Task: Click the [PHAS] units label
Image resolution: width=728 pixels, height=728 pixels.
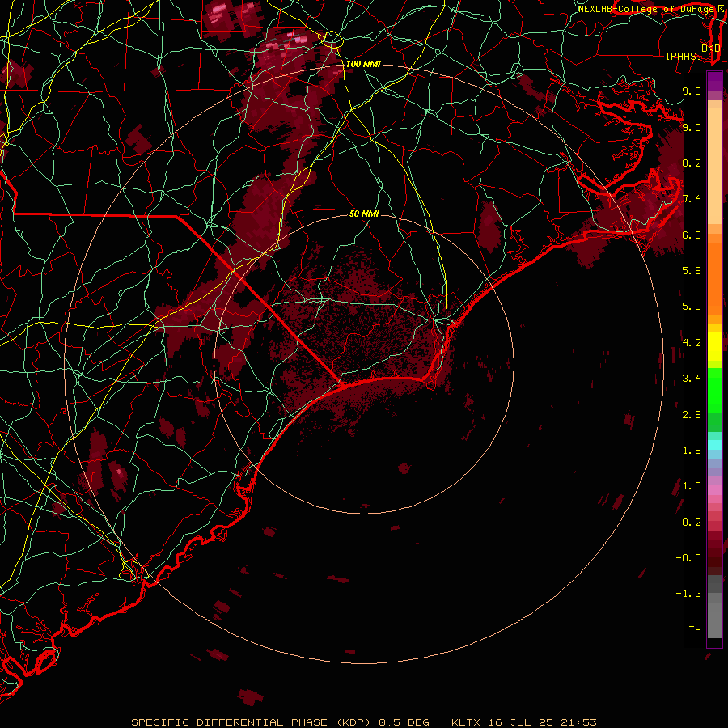Action: click(684, 56)
